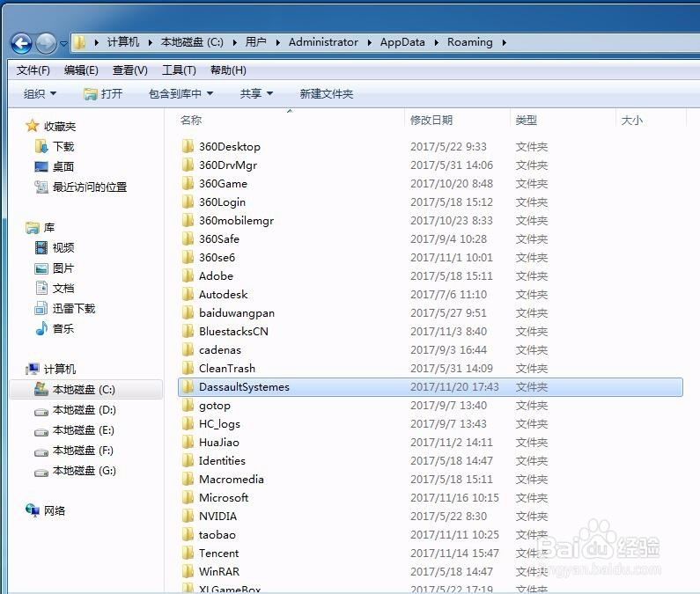Click 新建文件夹 to create a folder
This screenshot has width=700, height=594.
click(x=327, y=93)
